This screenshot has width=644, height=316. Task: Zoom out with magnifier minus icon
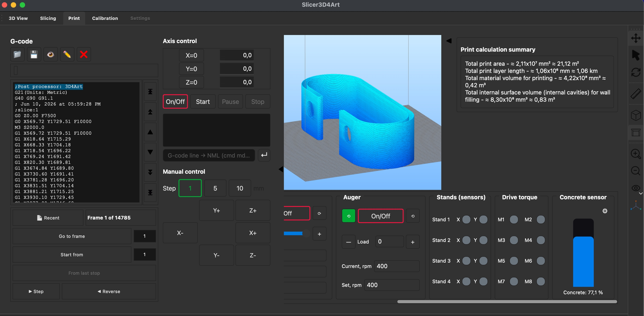(x=636, y=171)
